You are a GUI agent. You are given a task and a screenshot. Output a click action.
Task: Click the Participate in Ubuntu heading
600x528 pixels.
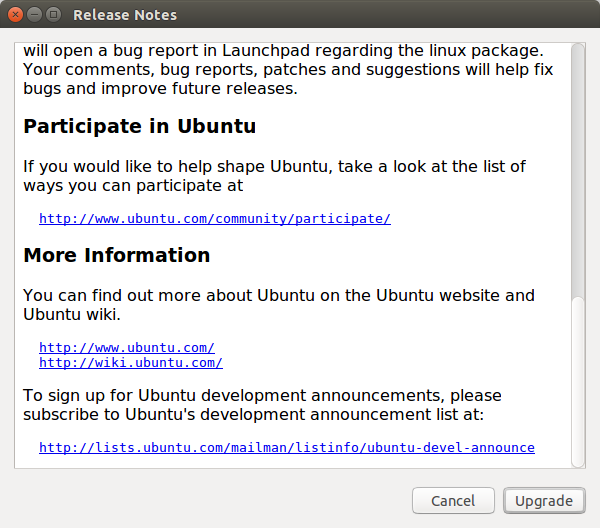coord(140,126)
